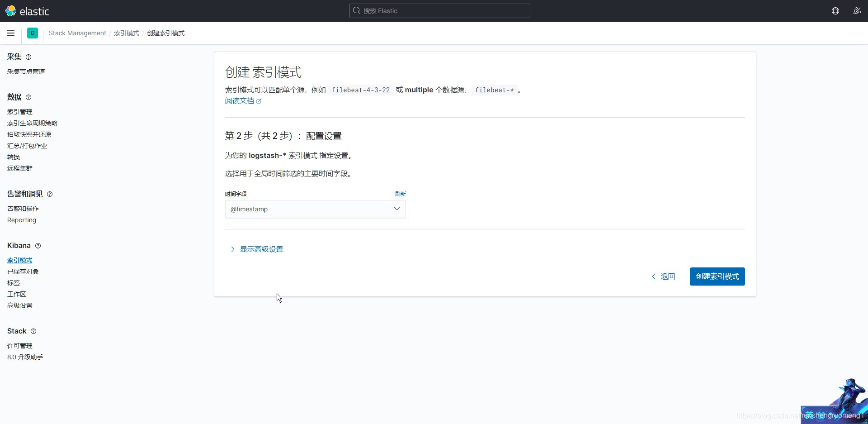This screenshot has width=868, height=424.
Task: Open 8.0 升级助手 in sidebar
Action: (x=25, y=357)
